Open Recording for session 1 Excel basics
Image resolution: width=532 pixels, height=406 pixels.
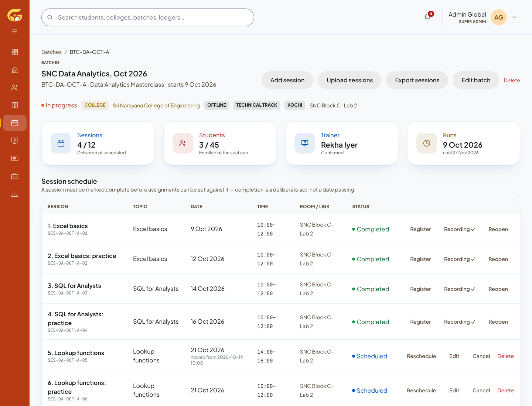point(460,229)
